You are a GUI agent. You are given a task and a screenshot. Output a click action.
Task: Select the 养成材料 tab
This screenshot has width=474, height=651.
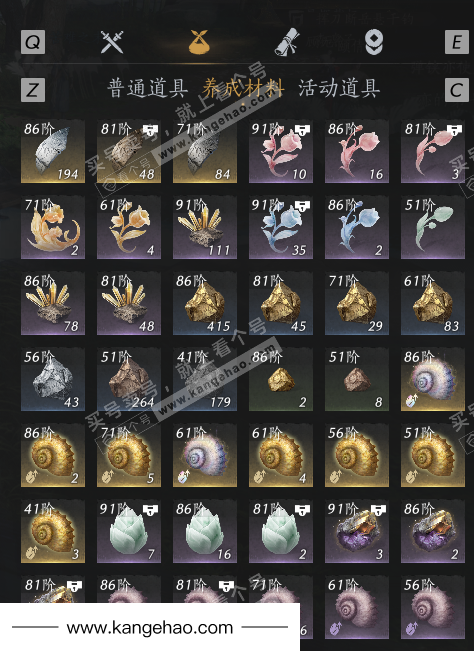click(243, 88)
